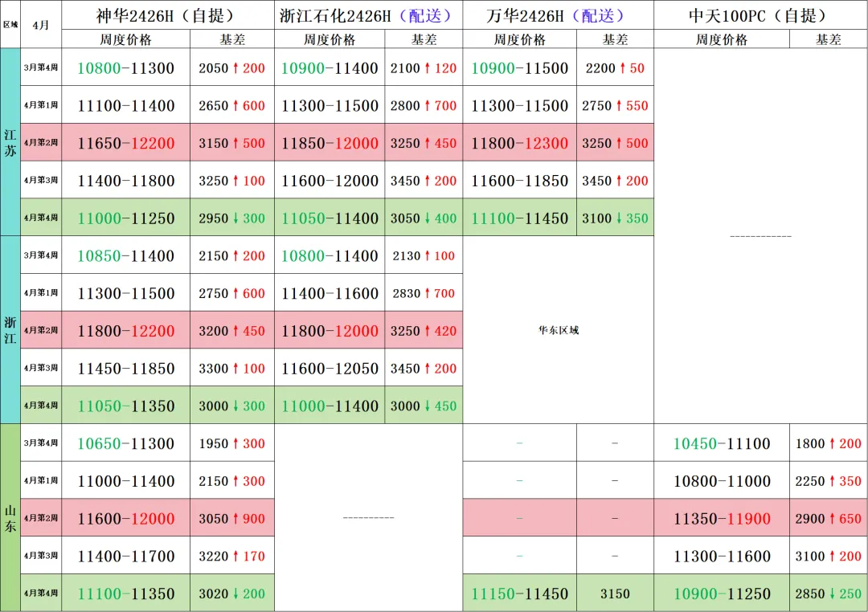Select basis value 2200 ↑50

pyautogui.click(x=615, y=67)
